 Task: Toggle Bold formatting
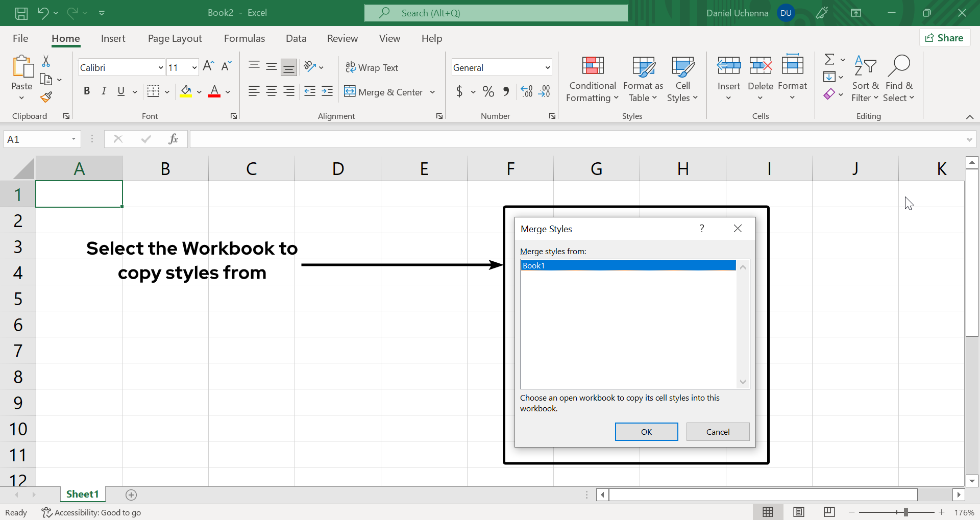(x=87, y=91)
